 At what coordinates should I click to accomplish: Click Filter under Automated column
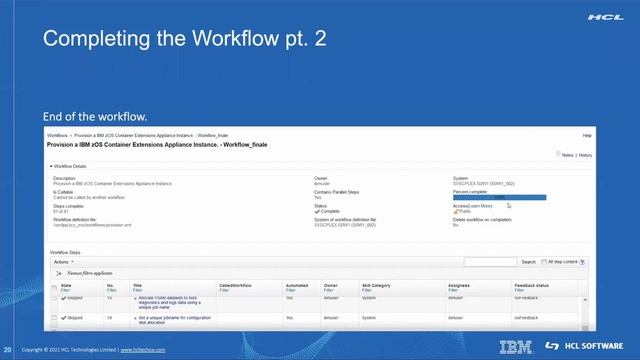(291, 290)
